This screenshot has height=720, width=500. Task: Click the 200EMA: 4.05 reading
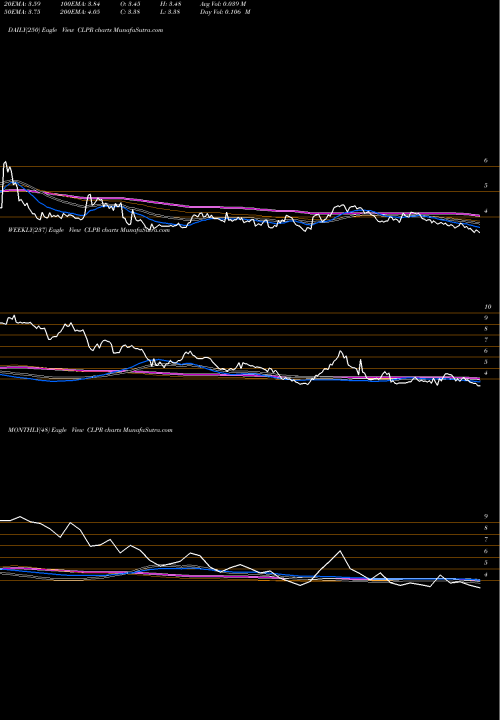coord(80,12)
